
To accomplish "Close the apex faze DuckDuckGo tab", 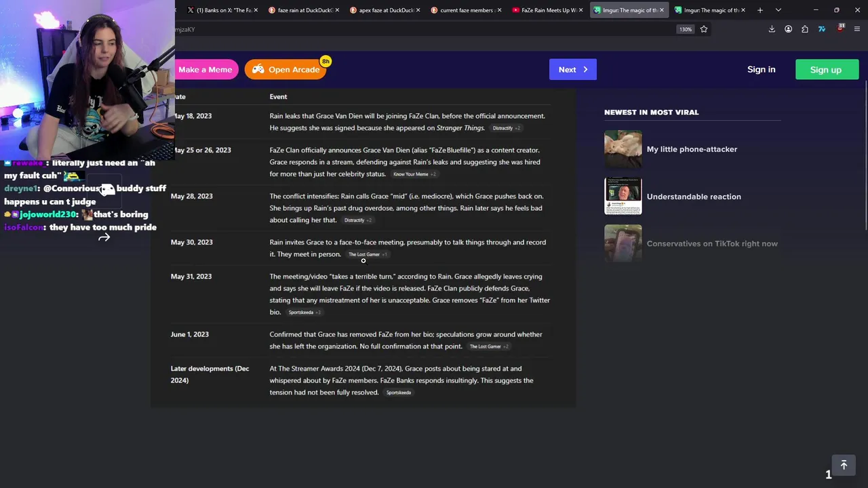I will [418, 10].
